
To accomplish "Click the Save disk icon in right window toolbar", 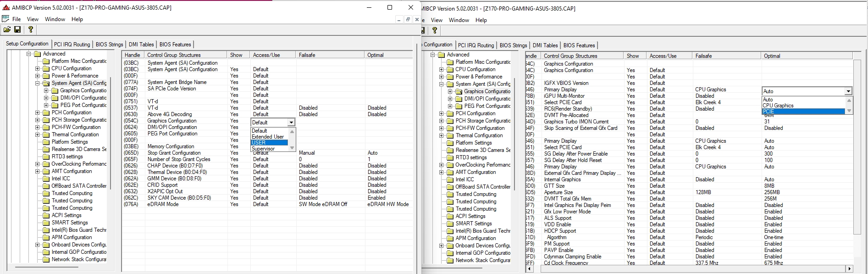I will point(422,30).
